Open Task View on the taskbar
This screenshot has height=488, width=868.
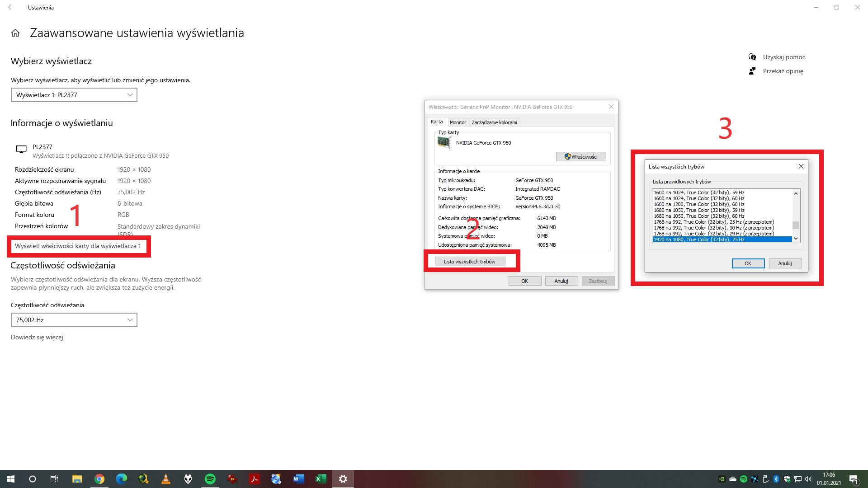tap(54, 479)
